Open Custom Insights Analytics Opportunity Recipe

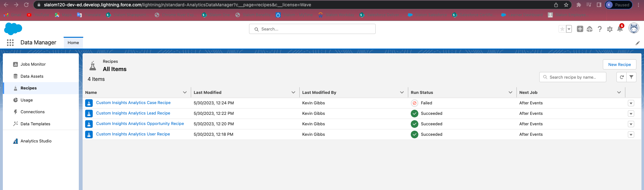coord(140,124)
